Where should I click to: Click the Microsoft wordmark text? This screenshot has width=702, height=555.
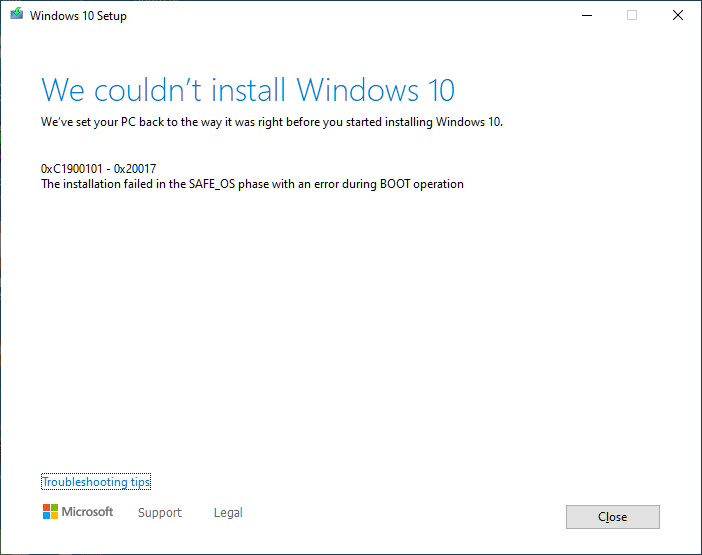(x=88, y=512)
